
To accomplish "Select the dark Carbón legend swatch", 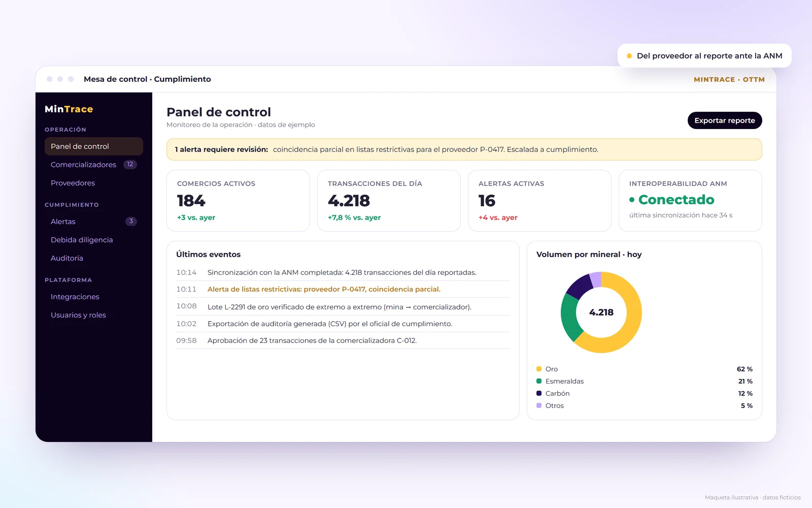I will [x=539, y=393].
